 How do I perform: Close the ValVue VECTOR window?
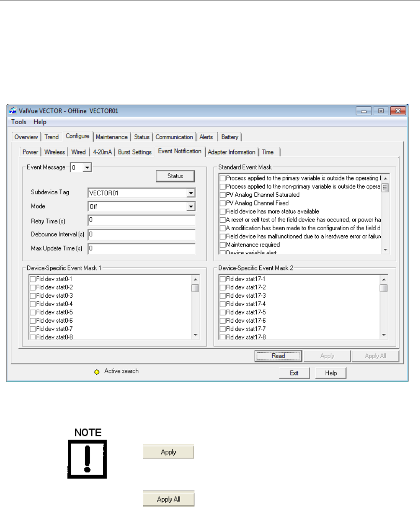pos(398,111)
